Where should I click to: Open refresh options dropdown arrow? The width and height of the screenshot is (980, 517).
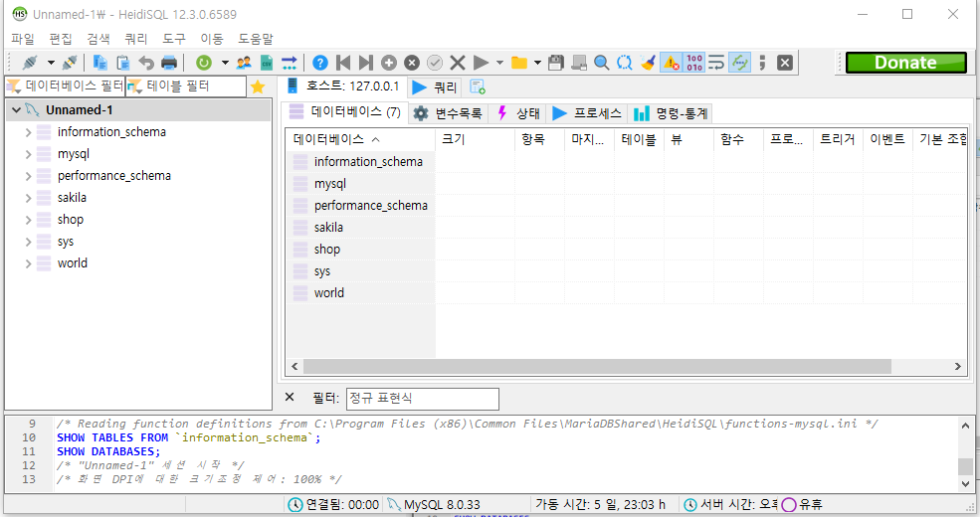click(x=225, y=63)
